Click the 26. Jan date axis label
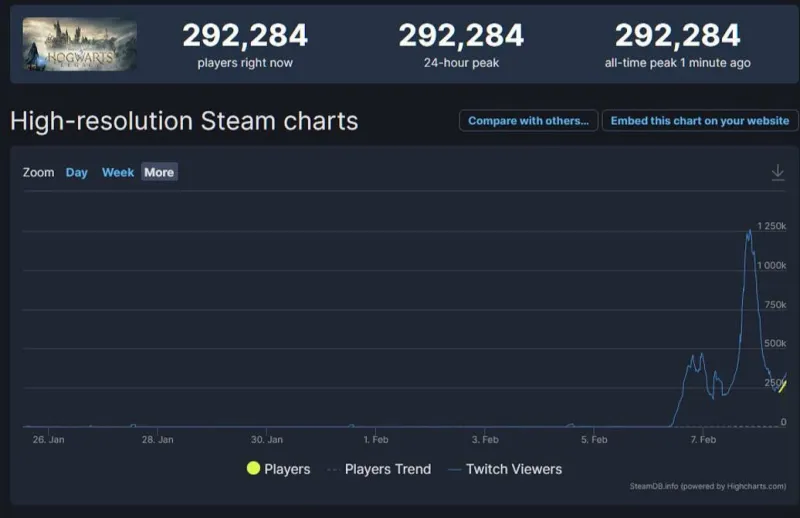Image resolution: width=800 pixels, height=518 pixels. (x=48, y=439)
